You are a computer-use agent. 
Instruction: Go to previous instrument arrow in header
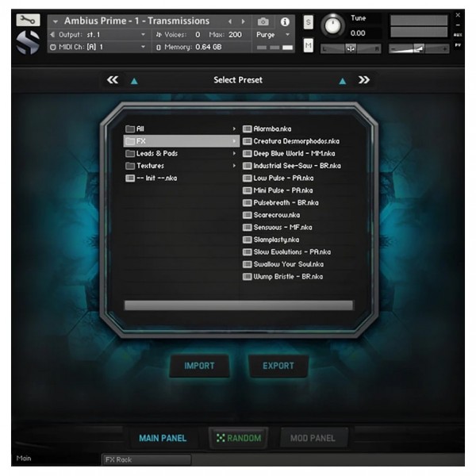[x=230, y=21]
